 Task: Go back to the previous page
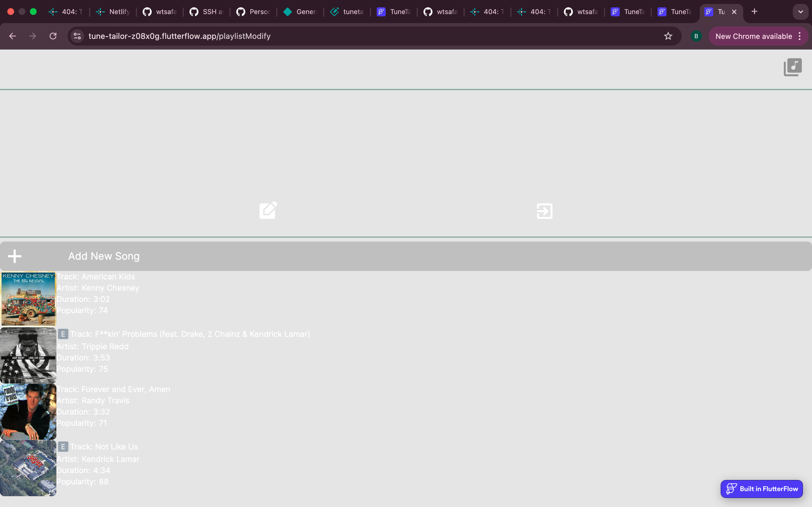coord(12,36)
